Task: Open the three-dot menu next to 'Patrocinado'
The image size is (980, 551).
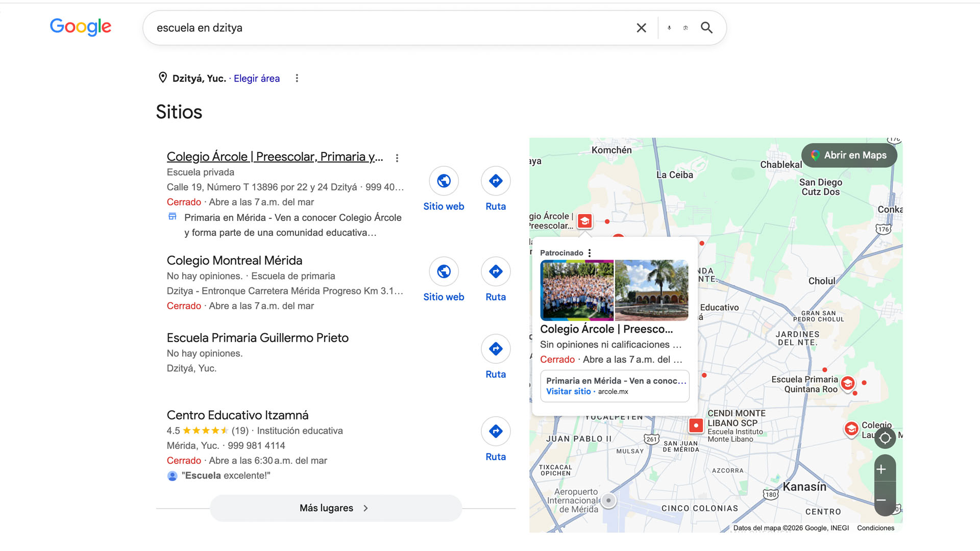Action: click(x=590, y=253)
